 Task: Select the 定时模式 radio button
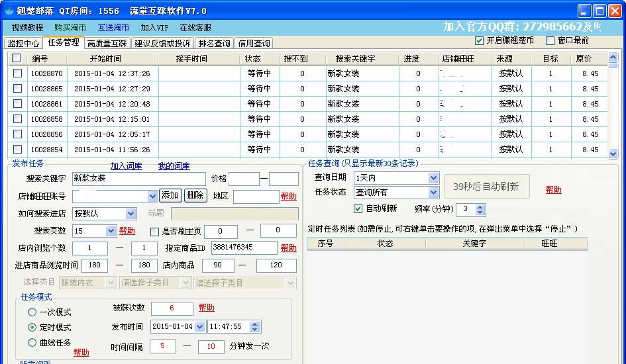click(x=32, y=328)
